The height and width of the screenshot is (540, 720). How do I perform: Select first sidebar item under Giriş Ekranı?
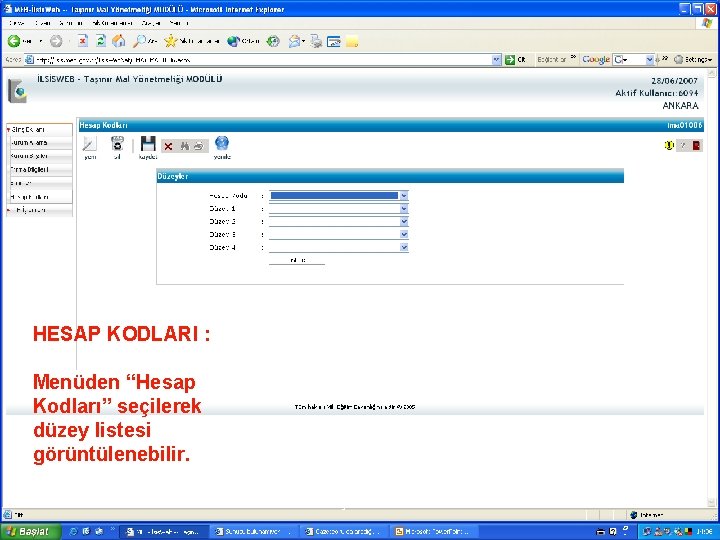click(40, 143)
